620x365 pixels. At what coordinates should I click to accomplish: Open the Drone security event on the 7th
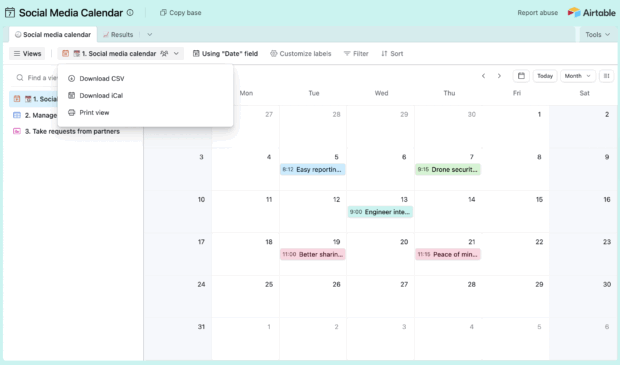[x=448, y=169]
